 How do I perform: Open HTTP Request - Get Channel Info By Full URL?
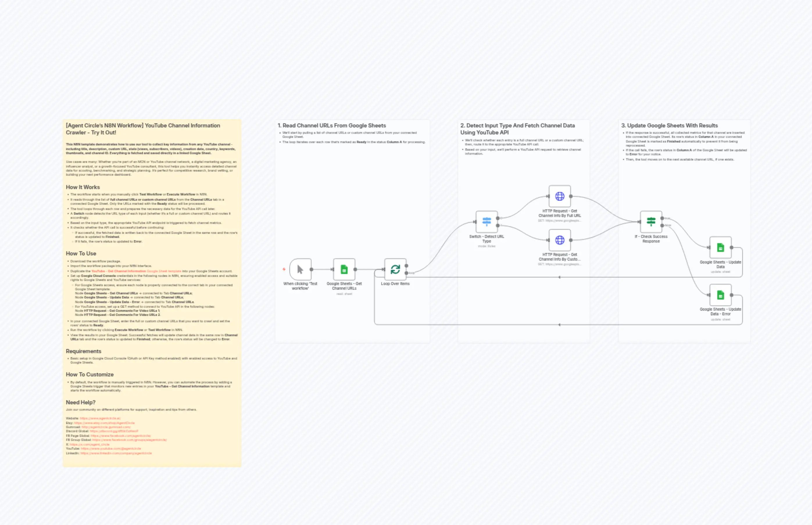(560, 196)
